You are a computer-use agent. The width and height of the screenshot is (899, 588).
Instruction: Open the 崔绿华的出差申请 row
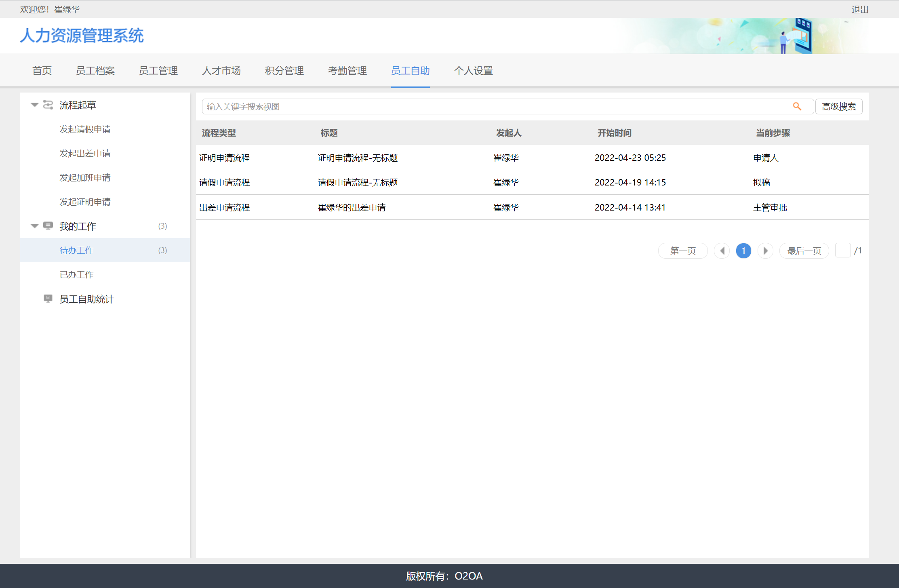352,207
